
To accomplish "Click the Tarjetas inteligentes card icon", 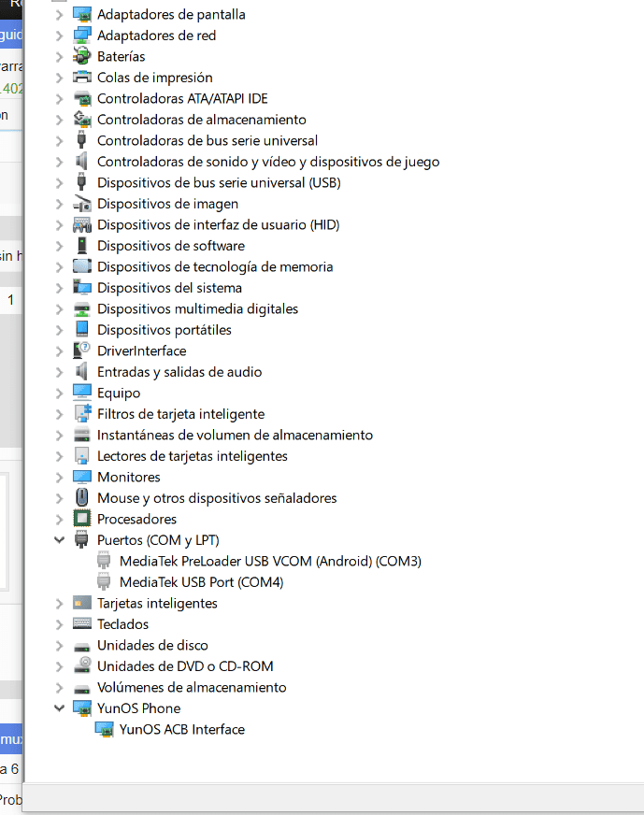I will point(81,603).
